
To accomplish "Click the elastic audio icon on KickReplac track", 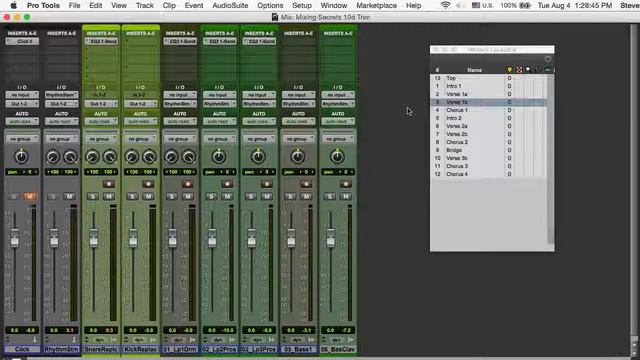I will tap(153, 340).
